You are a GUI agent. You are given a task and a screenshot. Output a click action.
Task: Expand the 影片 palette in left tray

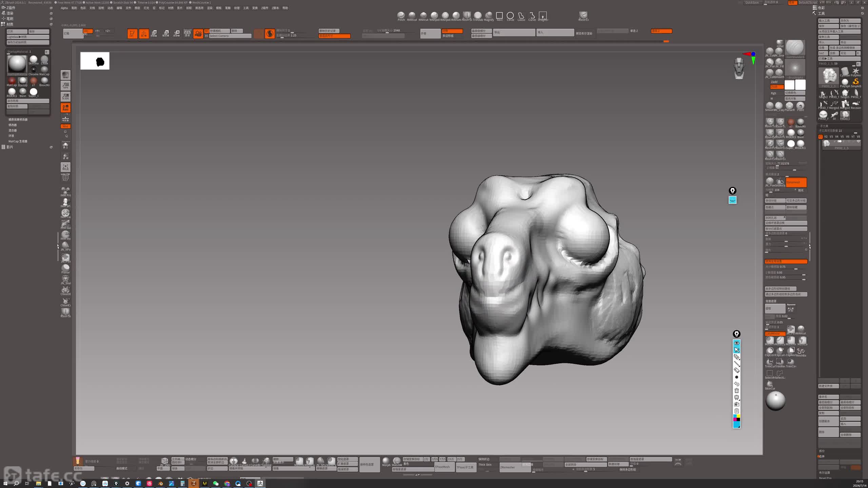coord(10,147)
